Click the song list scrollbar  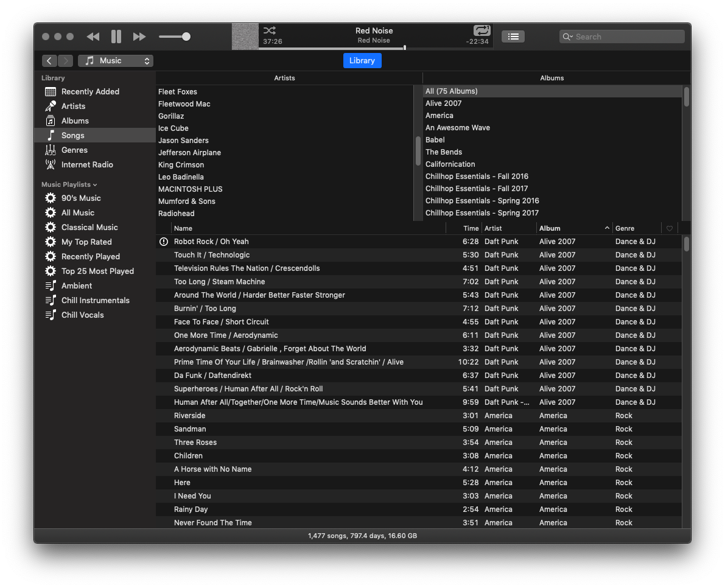tap(687, 244)
